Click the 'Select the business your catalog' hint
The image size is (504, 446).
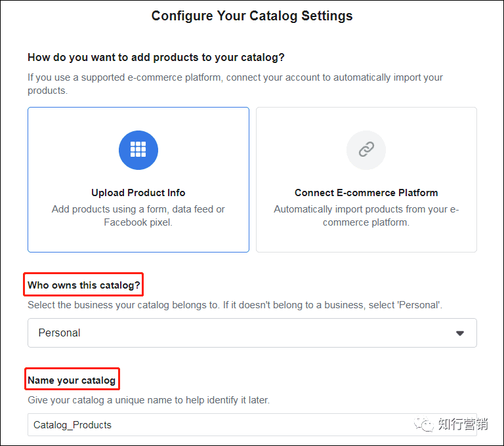click(131, 306)
